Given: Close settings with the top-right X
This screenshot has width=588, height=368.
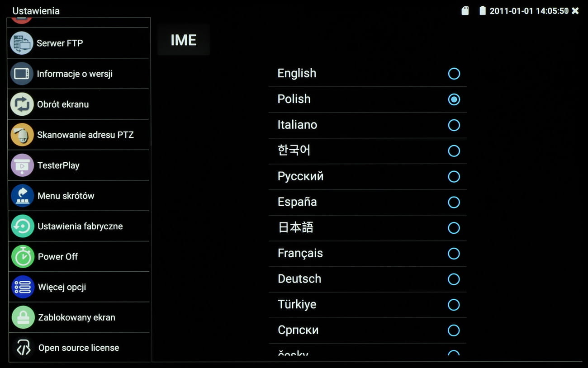Looking at the screenshot, I should pos(575,11).
